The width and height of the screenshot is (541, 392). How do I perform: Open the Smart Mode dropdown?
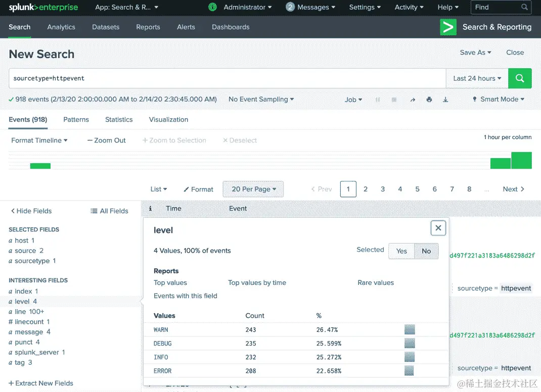click(499, 100)
